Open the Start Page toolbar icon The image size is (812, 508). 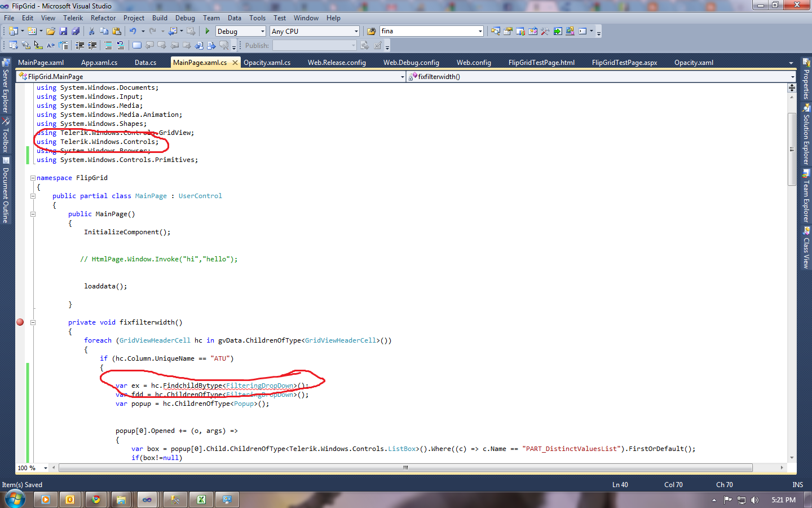(557, 31)
